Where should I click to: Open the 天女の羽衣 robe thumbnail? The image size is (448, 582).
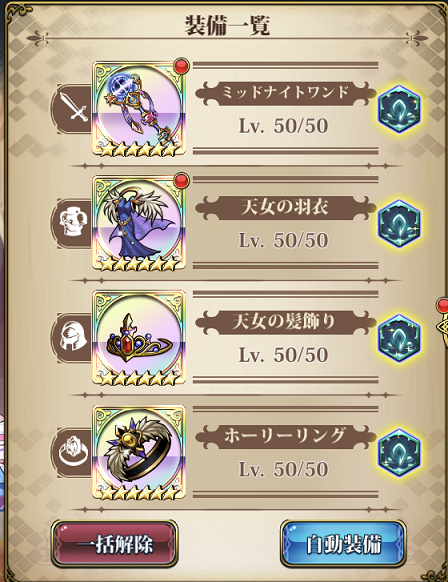coord(139,223)
